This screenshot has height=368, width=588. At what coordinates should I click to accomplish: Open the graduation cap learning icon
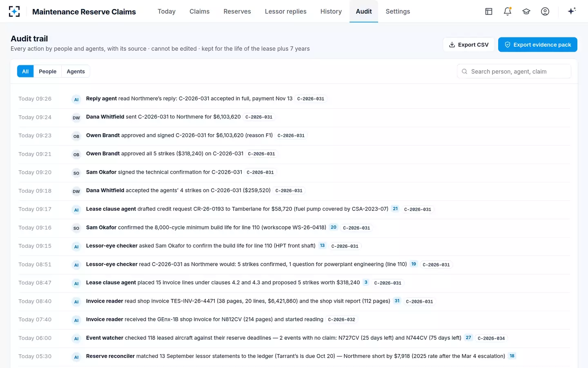pos(526,11)
